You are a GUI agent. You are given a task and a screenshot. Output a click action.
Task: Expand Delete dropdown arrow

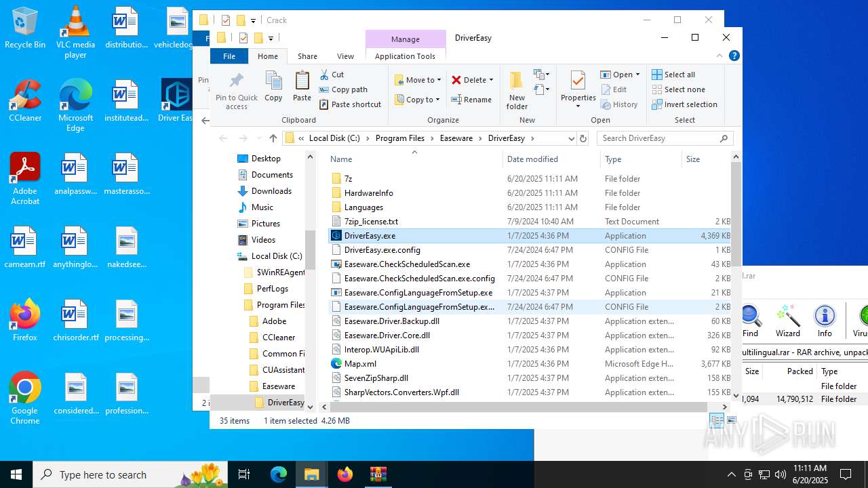(x=492, y=80)
